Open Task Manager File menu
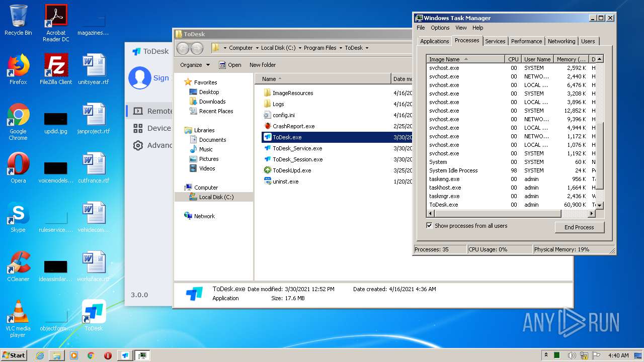 [421, 28]
